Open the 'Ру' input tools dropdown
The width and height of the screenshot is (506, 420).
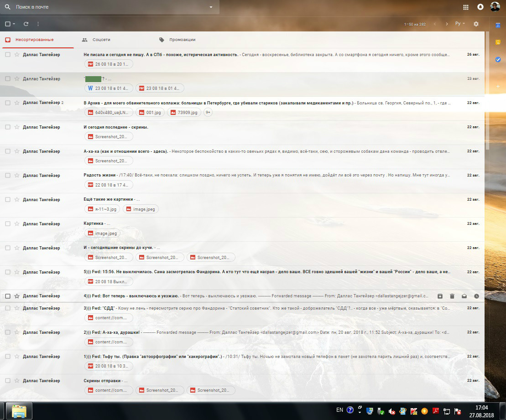point(460,24)
